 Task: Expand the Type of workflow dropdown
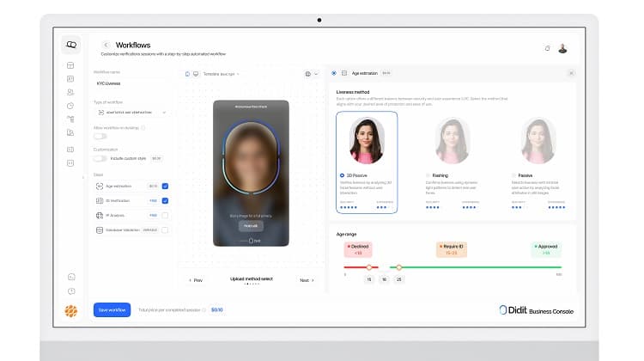131,112
